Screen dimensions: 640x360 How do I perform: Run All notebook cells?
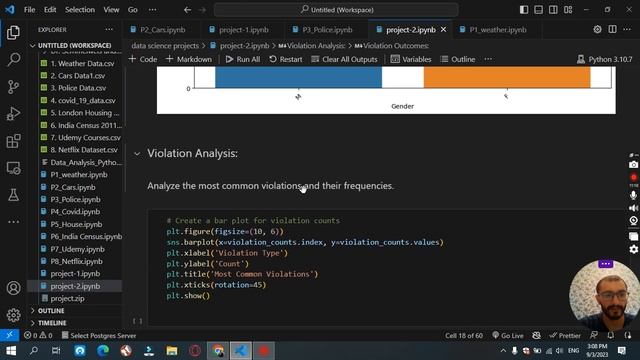click(243, 59)
